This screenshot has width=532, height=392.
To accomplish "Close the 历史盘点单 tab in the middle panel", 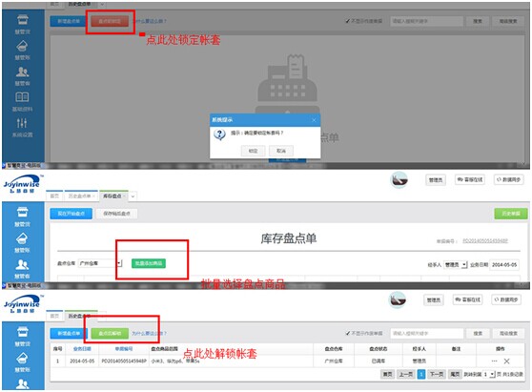I will (93, 196).
